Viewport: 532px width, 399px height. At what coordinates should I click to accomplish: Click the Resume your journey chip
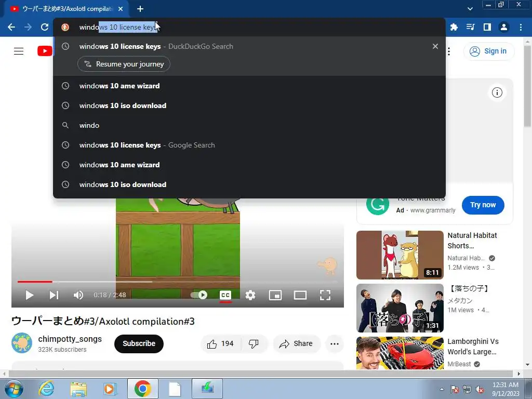pyautogui.click(x=124, y=64)
